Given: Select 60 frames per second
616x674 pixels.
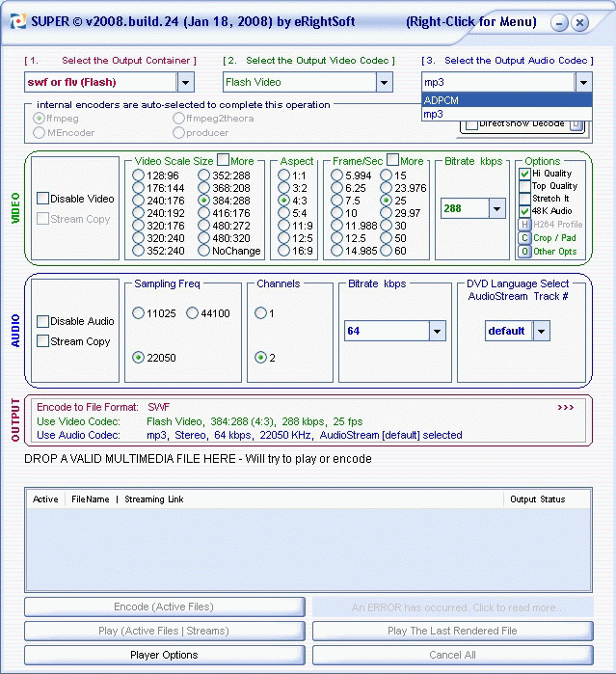Looking at the screenshot, I should 386,251.
